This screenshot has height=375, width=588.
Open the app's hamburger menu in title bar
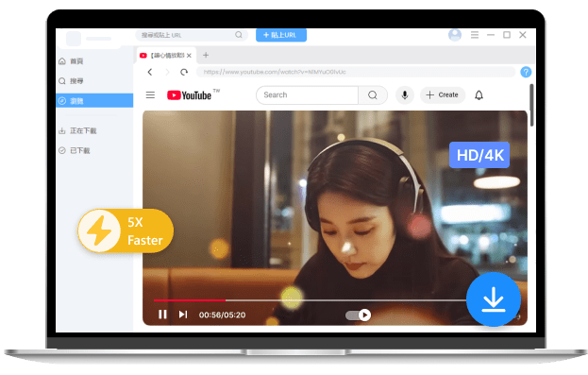pos(475,35)
